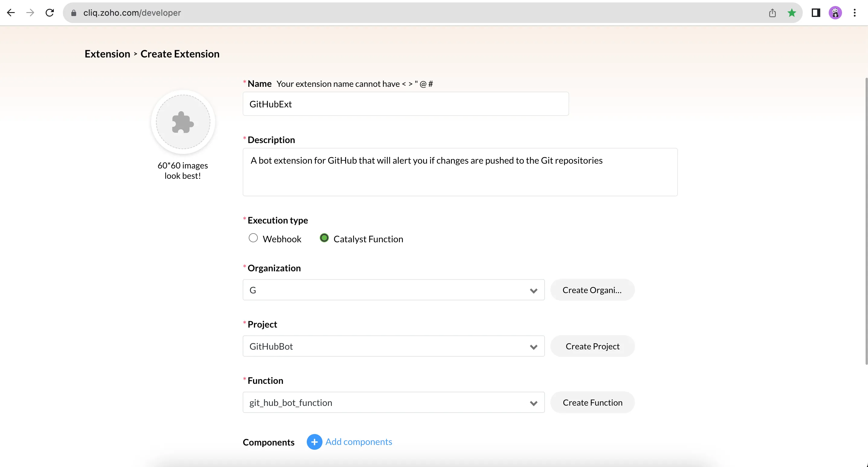This screenshot has height=467, width=868.
Task: Upload extension image via puzzle placeholder
Action: (x=183, y=122)
